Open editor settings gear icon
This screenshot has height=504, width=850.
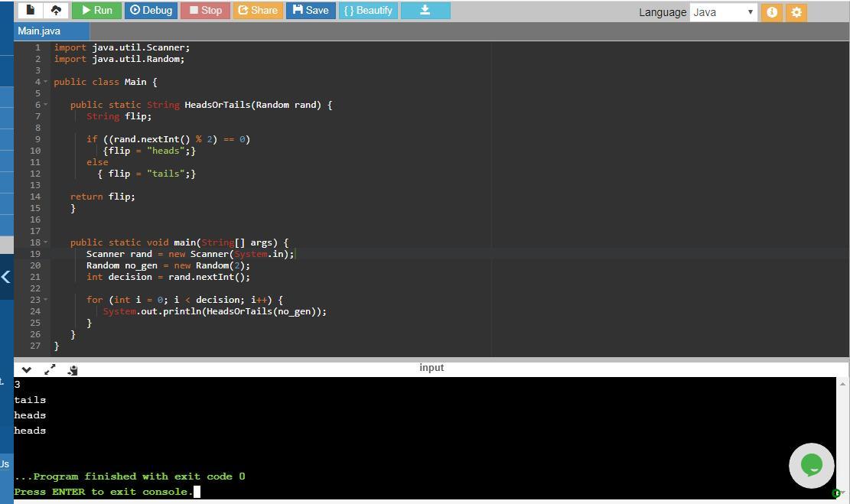(x=796, y=12)
